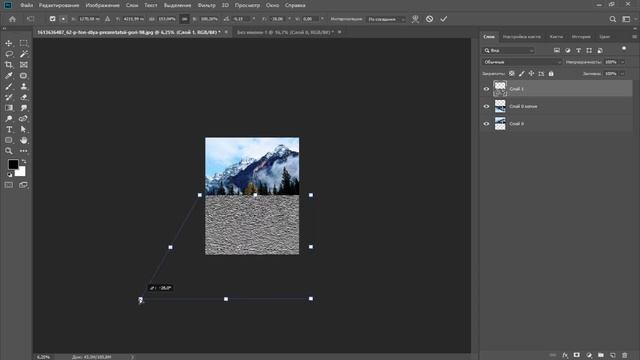Switch to the Кисти tab
This screenshot has height=360, width=640.
click(556, 37)
